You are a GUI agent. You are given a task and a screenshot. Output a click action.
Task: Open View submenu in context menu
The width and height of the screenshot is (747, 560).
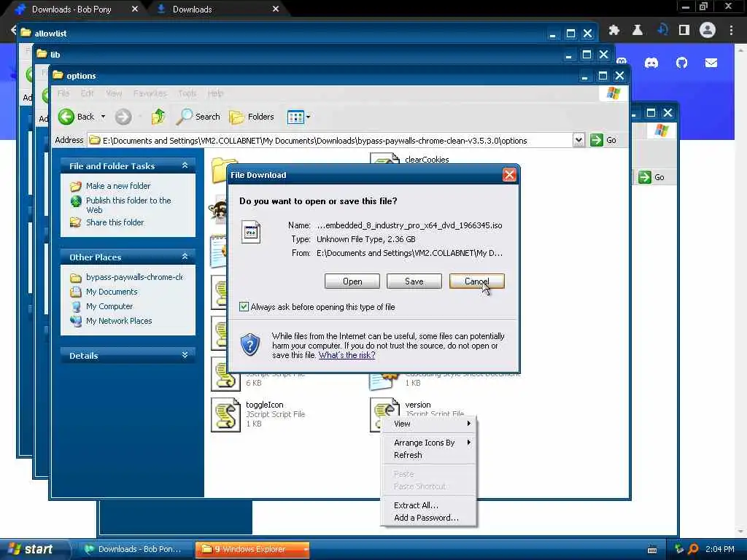click(429, 424)
